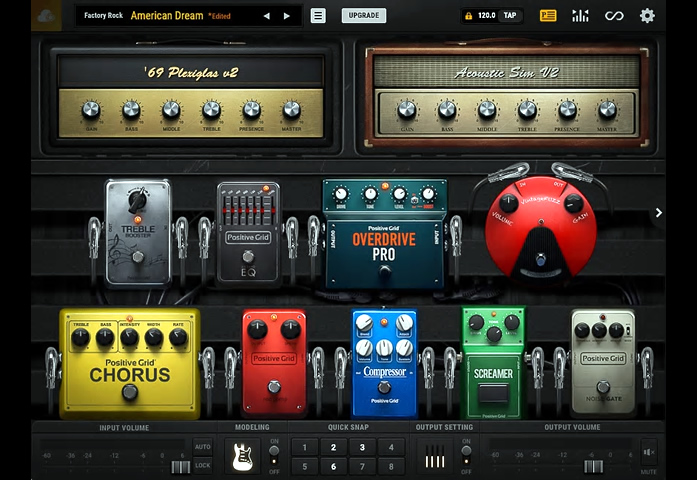
Task: Click the Plexiglas amp MASTER knob
Action: tap(292, 110)
